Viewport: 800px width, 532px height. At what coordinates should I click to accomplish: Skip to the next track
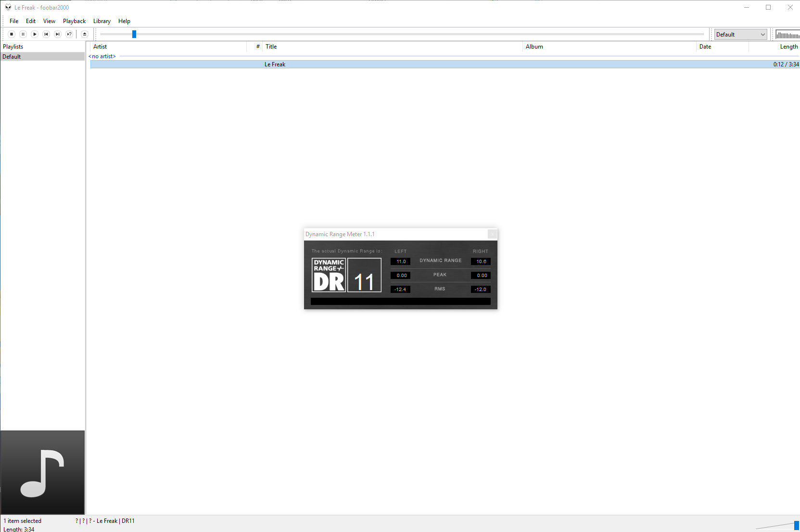(x=58, y=34)
